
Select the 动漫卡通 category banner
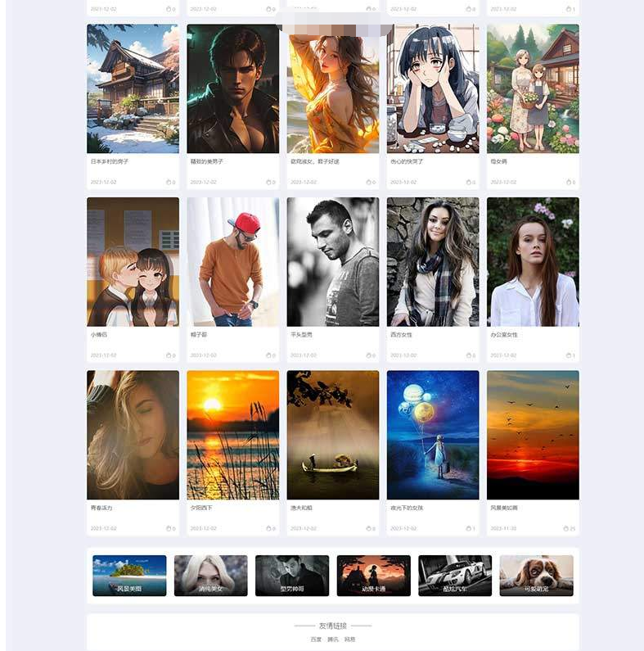(x=373, y=576)
